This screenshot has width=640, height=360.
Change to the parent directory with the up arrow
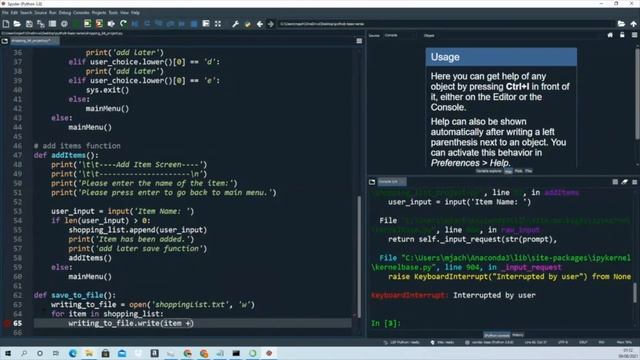pyautogui.click(x=633, y=24)
